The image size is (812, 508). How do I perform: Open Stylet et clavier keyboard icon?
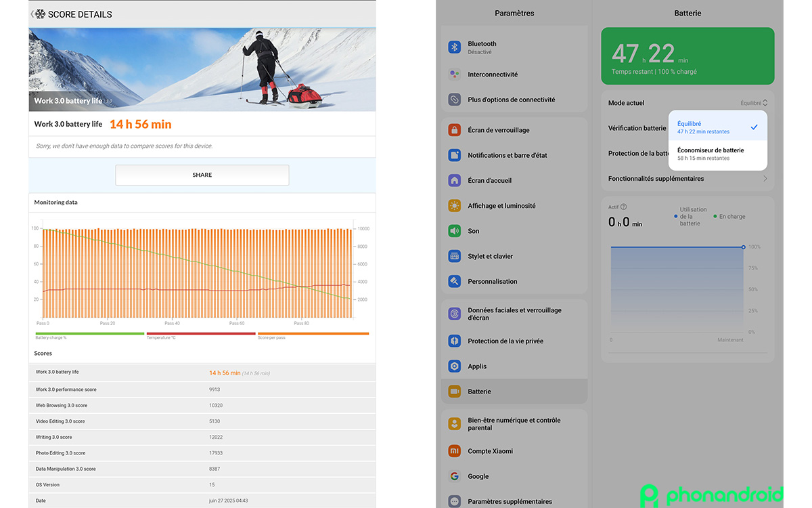click(455, 256)
